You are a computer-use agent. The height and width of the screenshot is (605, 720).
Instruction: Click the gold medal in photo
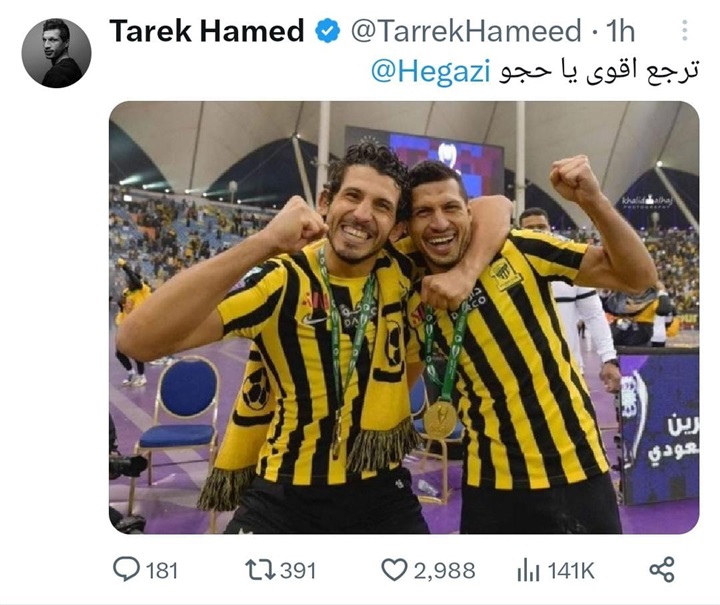coord(440,419)
